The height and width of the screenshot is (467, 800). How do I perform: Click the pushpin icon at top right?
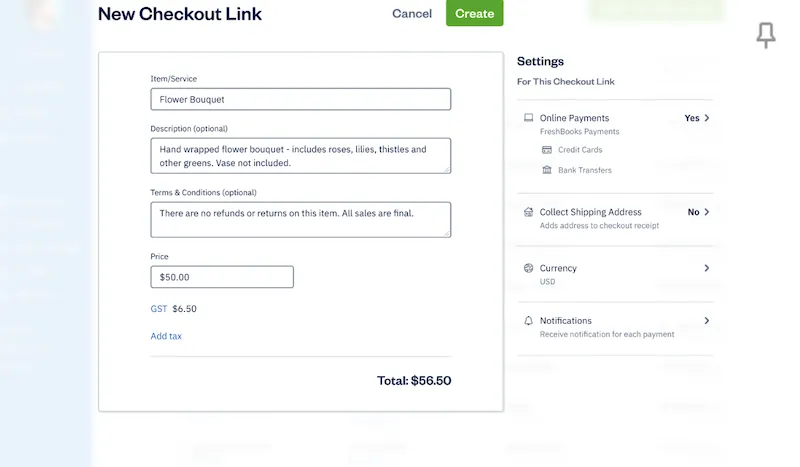click(766, 36)
